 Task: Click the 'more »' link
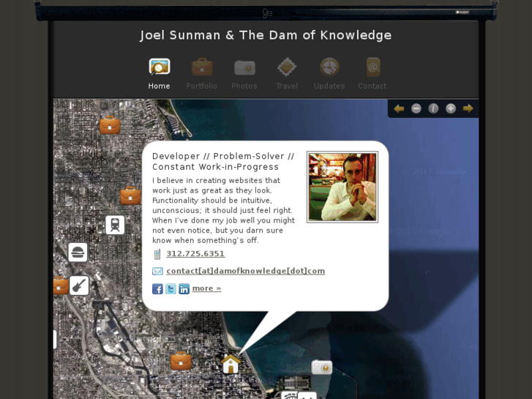coord(206,288)
